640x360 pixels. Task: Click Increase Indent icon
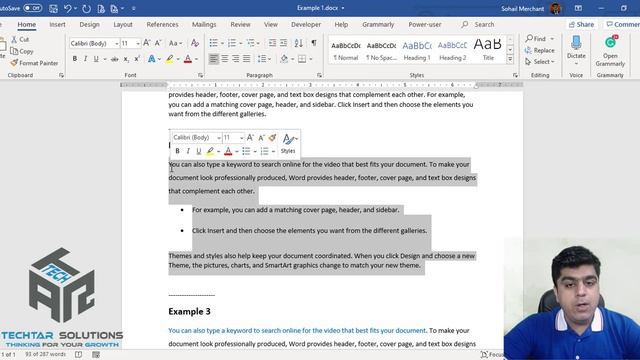click(x=283, y=43)
